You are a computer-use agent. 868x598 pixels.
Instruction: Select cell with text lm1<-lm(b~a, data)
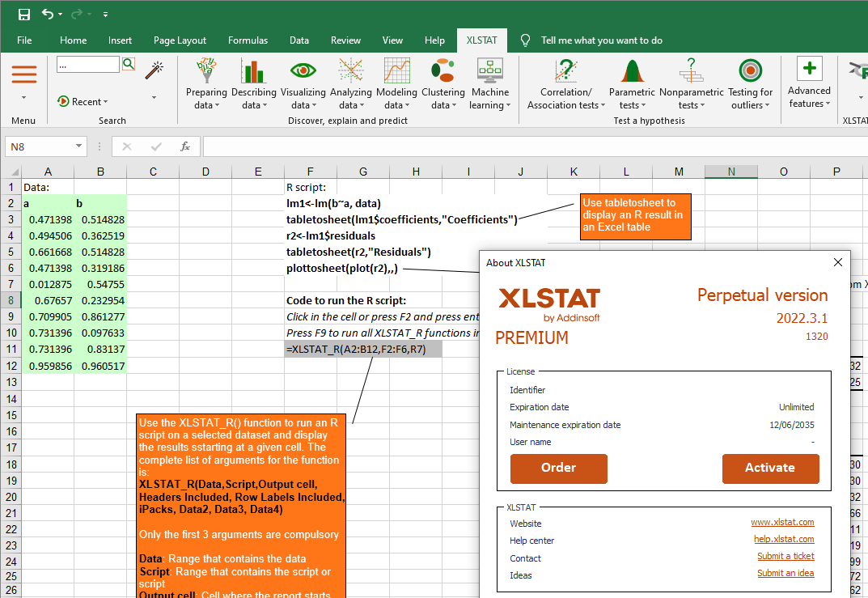tap(333, 204)
